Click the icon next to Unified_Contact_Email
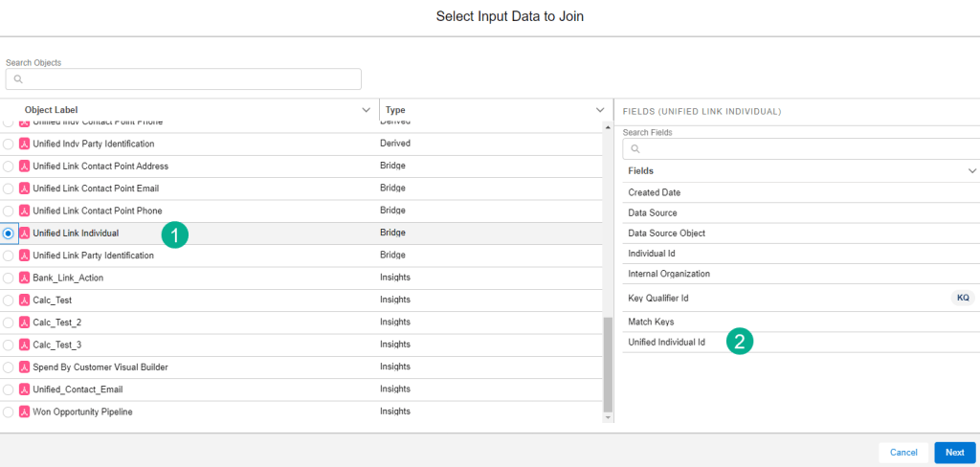The image size is (980, 467). [x=25, y=389]
